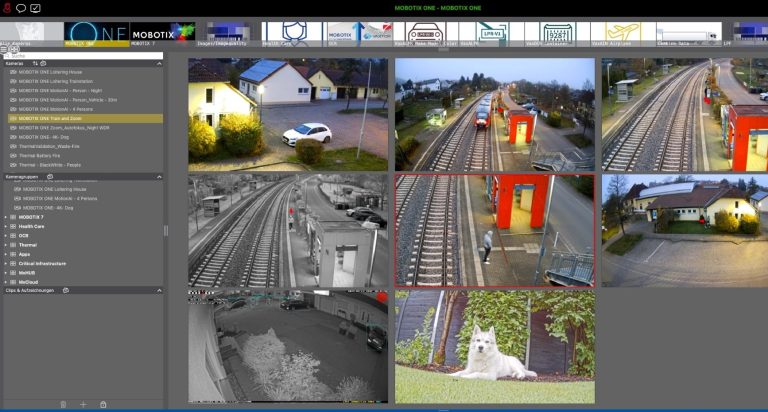Click the Suche search field
Image resolution: width=768 pixels, height=412 pixels.
point(83,56)
